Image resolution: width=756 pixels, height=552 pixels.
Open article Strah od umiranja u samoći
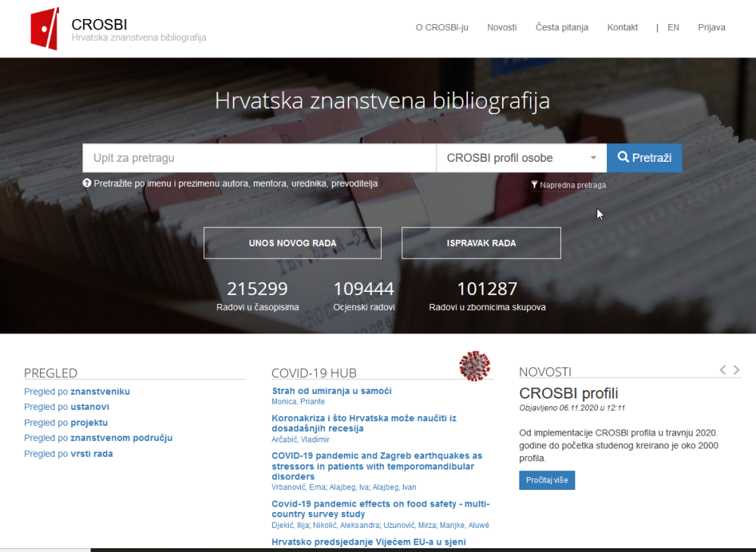(332, 391)
